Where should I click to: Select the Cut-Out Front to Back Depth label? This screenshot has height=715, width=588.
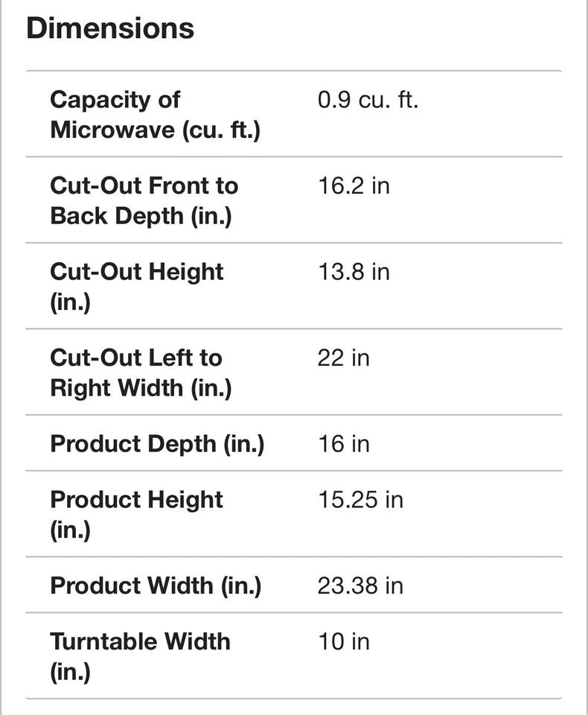point(144,200)
